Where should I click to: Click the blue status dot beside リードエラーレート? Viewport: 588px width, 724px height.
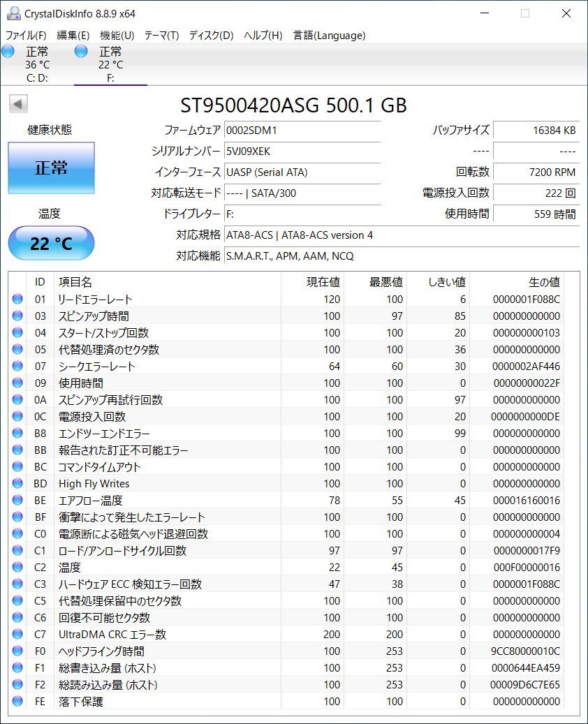(x=17, y=299)
